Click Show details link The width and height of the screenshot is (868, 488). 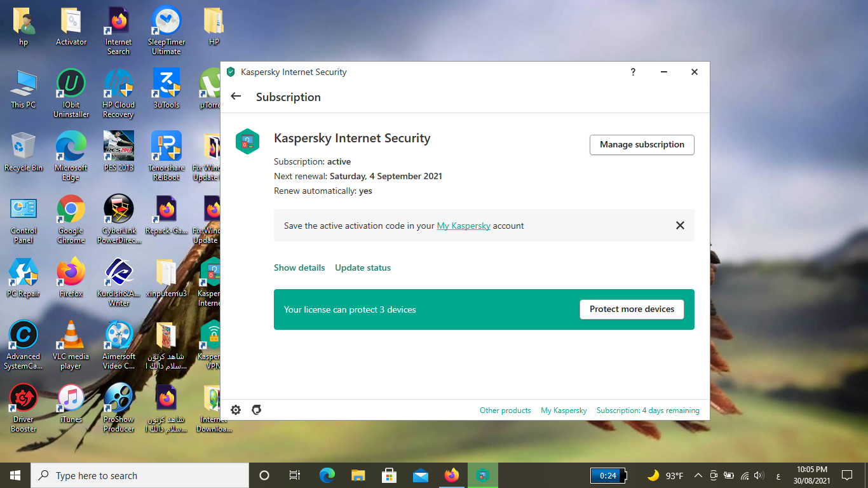299,268
